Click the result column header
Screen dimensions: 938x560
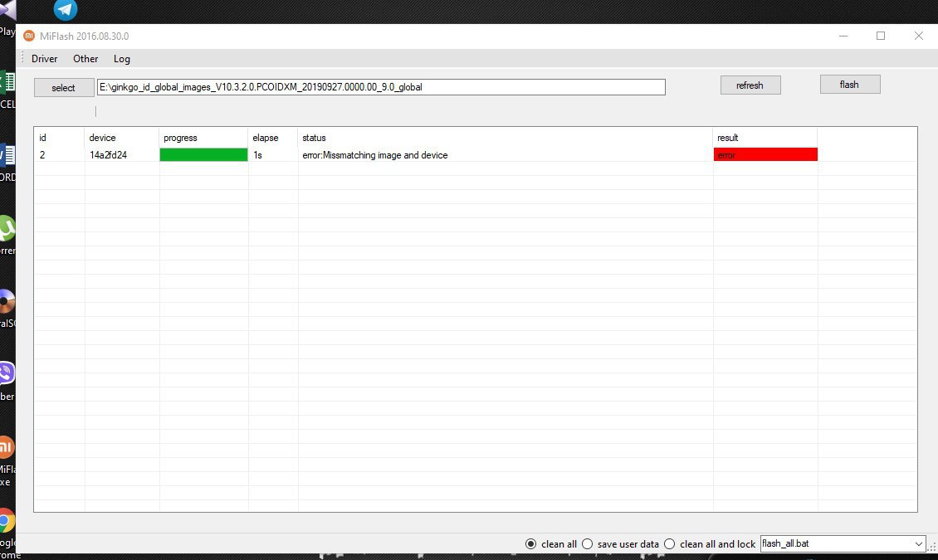tap(765, 138)
